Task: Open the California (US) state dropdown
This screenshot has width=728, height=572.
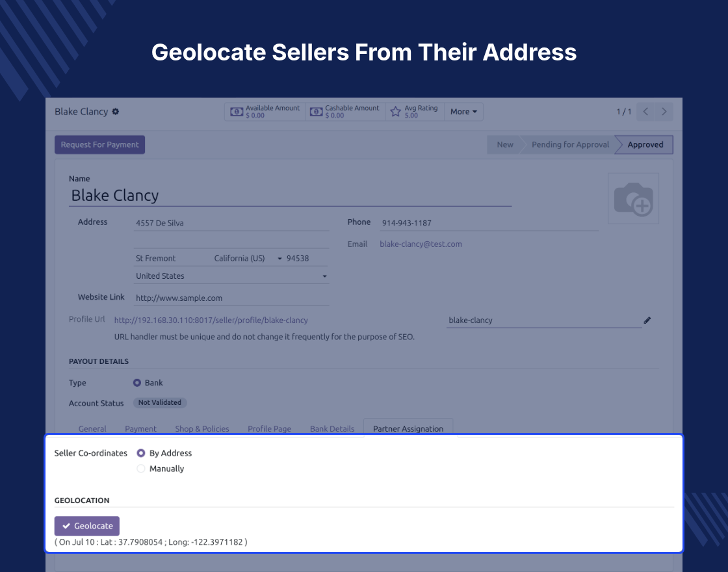Action: (248, 258)
